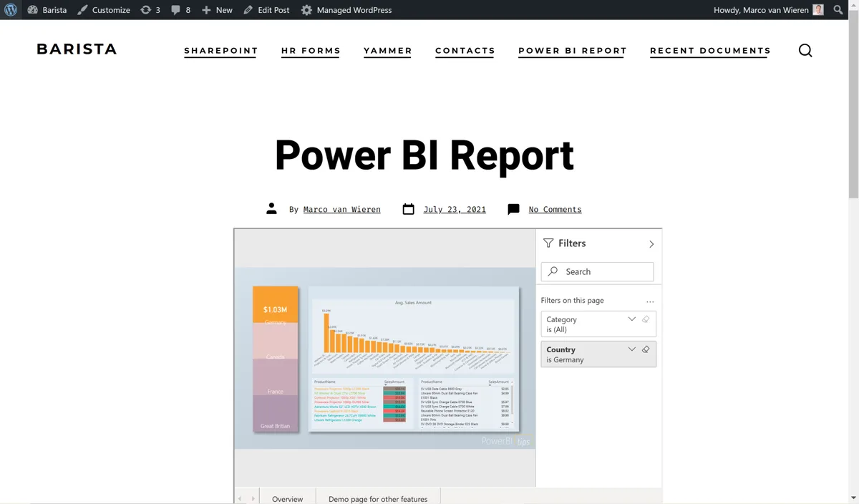Clear the Country filter eraser icon
Viewport: 859px width, 504px height.
click(x=646, y=349)
